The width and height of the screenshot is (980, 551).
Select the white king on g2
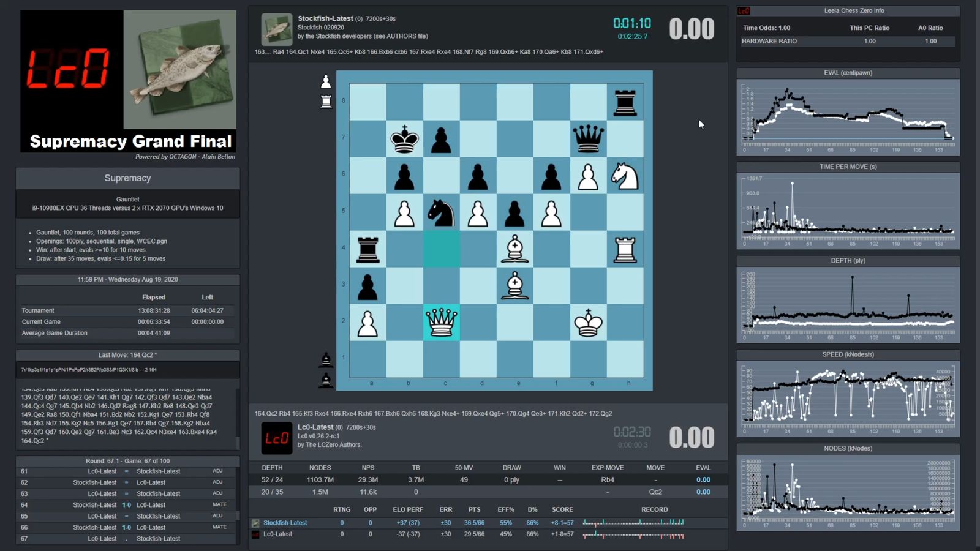588,323
